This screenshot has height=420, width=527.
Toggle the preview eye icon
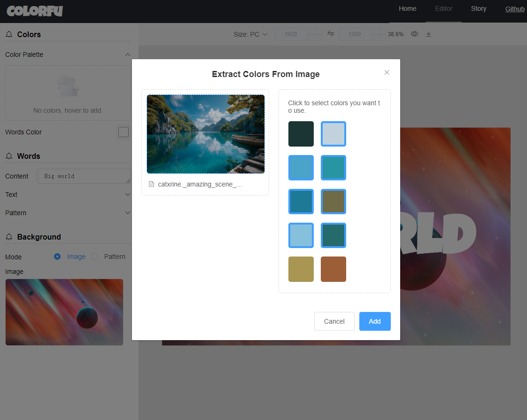414,34
